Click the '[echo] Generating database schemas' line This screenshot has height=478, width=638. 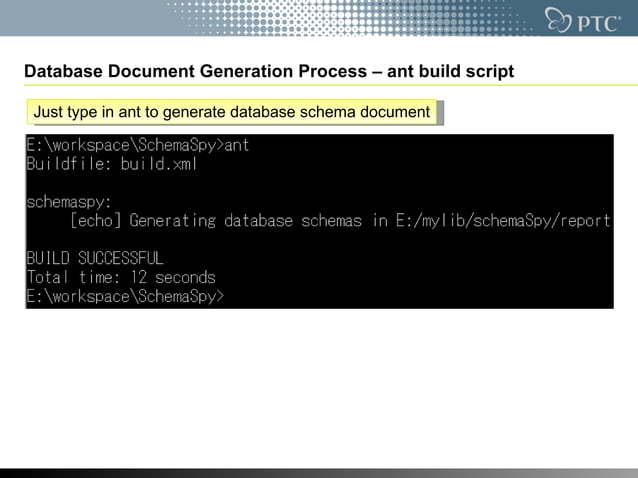pos(340,220)
